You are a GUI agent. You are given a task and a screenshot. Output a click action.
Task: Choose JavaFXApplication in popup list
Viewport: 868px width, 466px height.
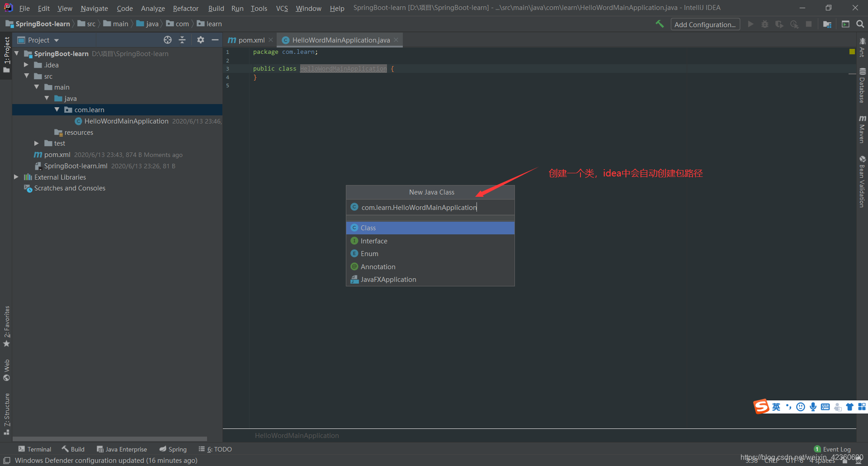430,279
